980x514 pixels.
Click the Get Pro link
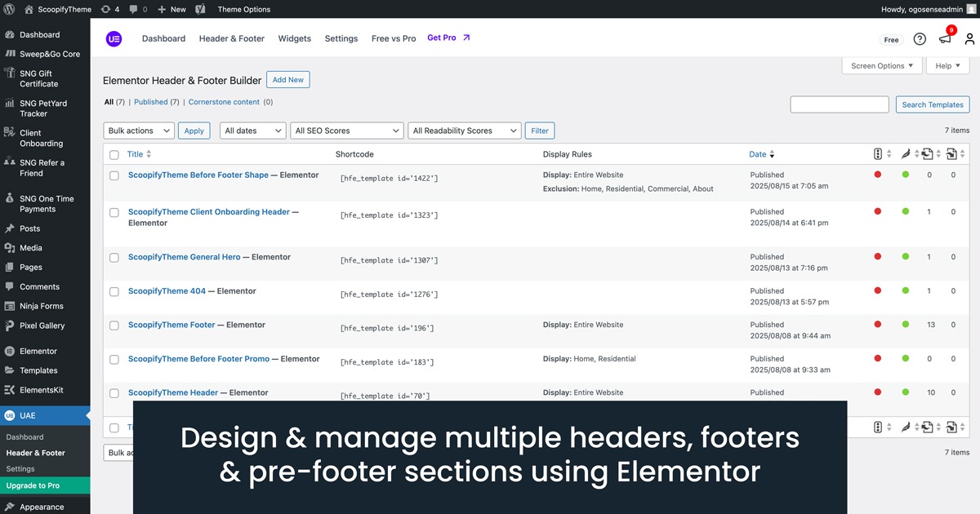click(x=449, y=38)
